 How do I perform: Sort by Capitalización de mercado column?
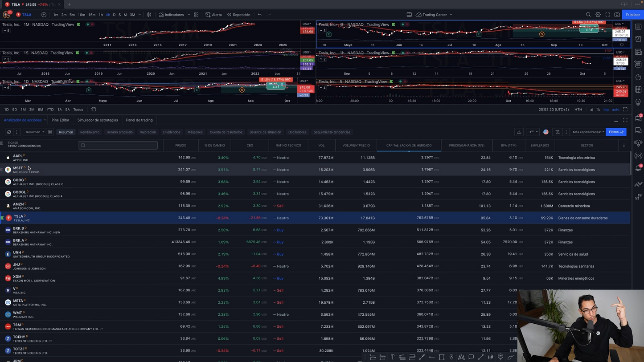click(x=409, y=146)
